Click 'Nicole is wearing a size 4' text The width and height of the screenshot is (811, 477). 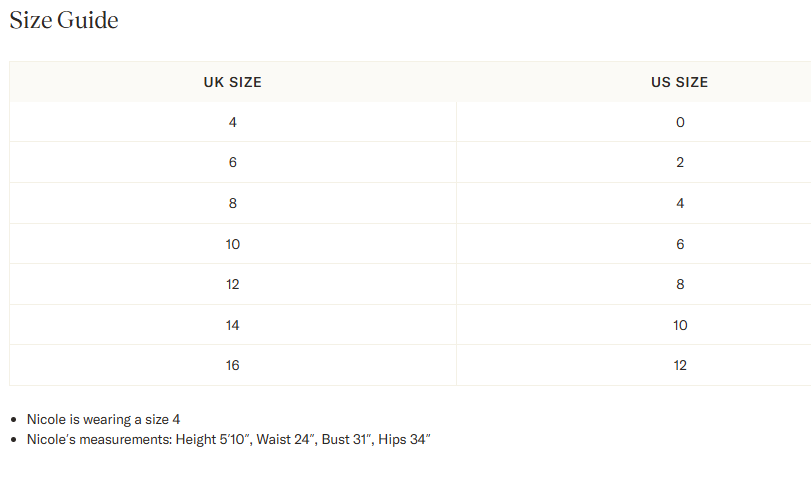click(x=103, y=419)
